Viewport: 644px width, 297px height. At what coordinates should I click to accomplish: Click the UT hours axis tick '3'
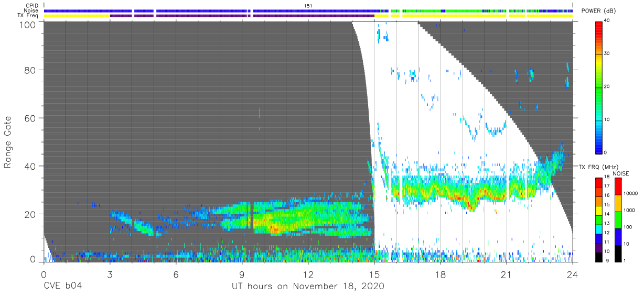[x=110, y=274]
